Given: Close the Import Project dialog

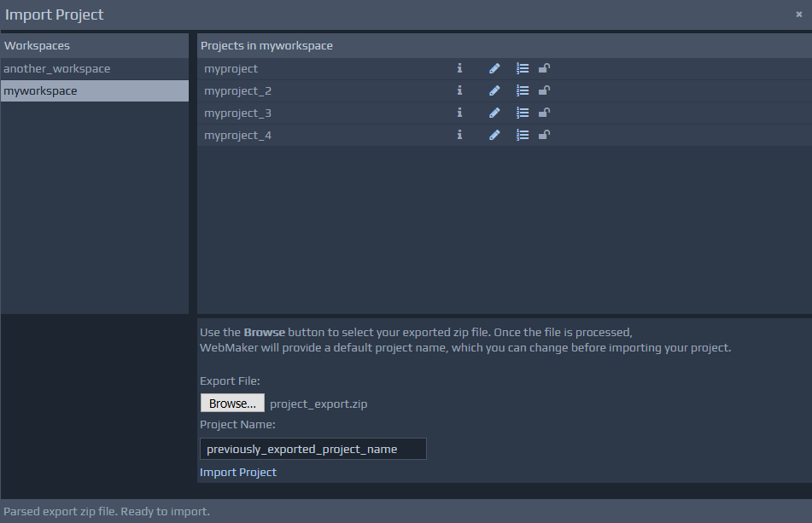Looking at the screenshot, I should coord(798,14).
